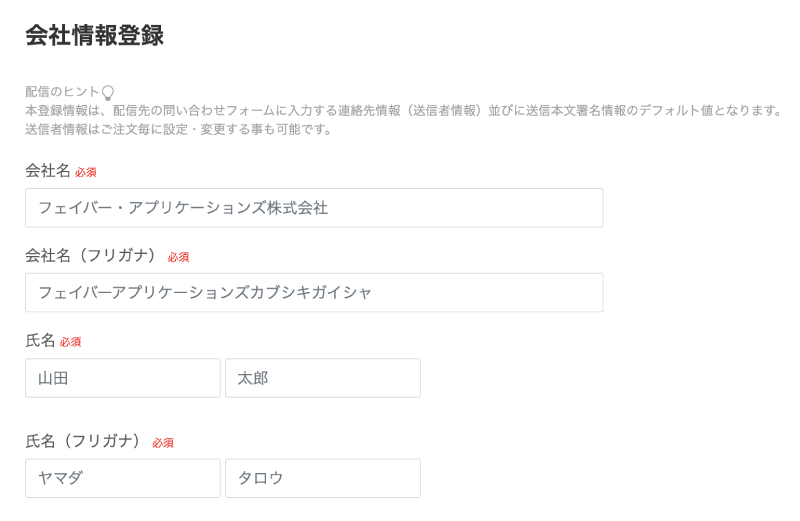Click the 氏名 field label
The image size is (800, 521).
40,340
